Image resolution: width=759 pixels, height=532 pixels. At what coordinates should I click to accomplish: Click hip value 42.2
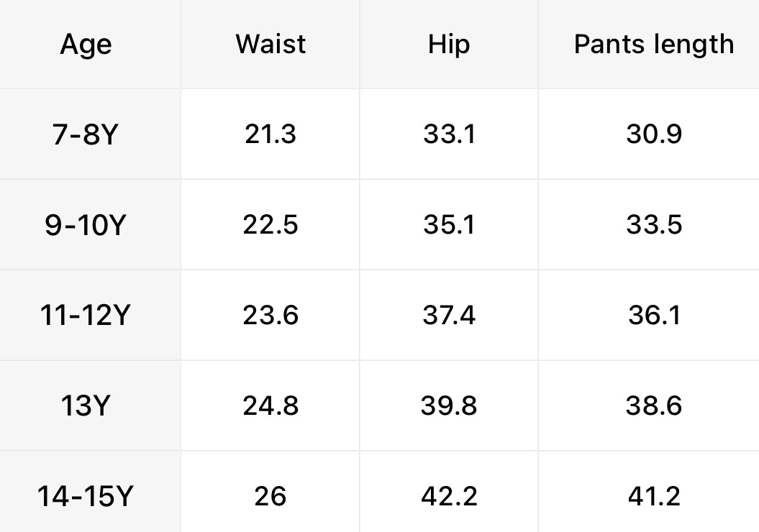pyautogui.click(x=449, y=497)
